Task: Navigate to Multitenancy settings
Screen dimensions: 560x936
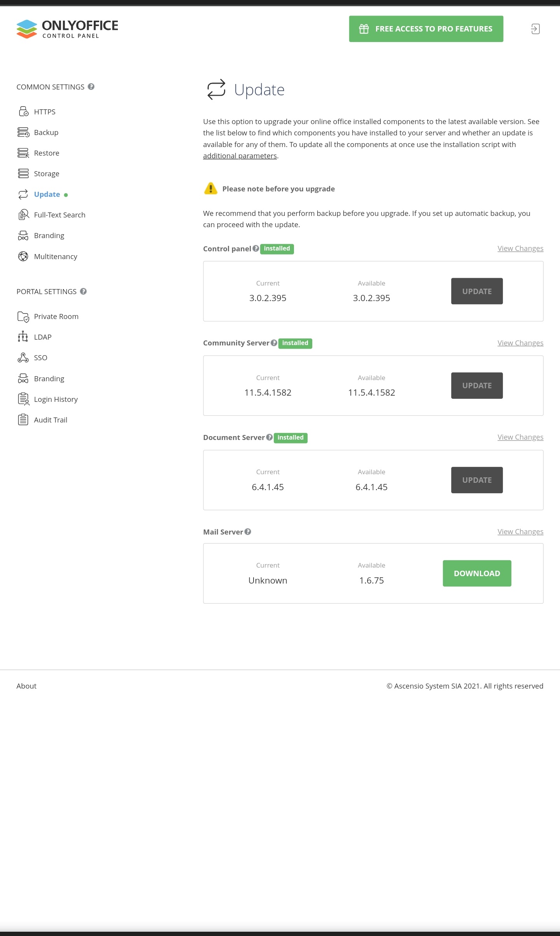Action: point(56,256)
